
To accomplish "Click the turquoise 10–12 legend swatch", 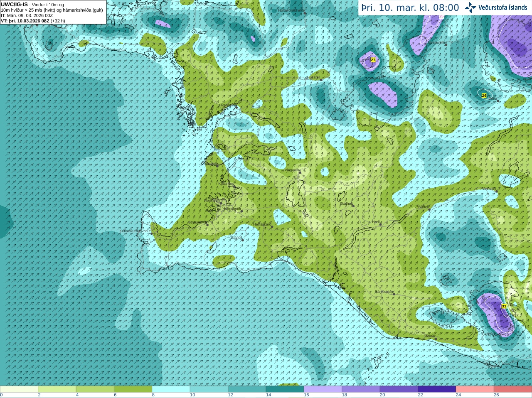I will pos(209,389).
